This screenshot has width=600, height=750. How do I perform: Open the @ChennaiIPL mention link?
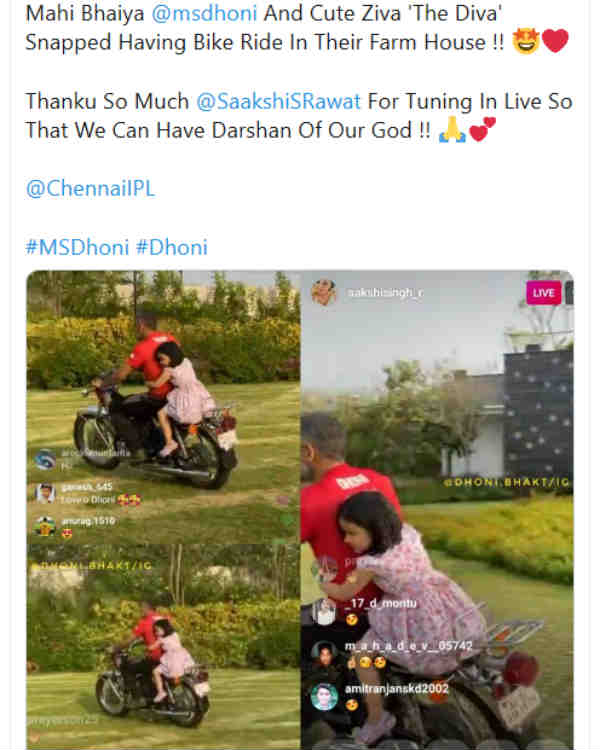tap(90, 188)
